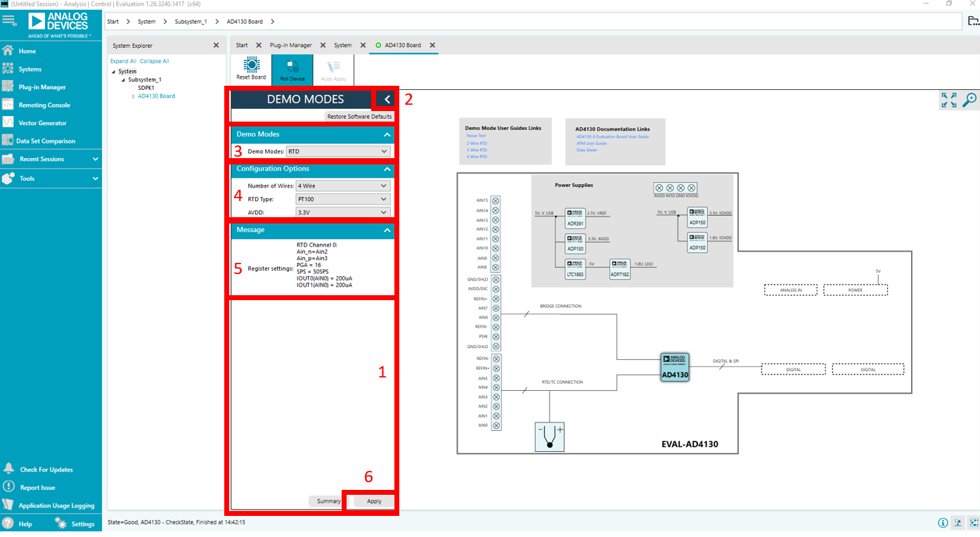
Task: Click Start in the breadcrumb path
Action: tap(113, 22)
